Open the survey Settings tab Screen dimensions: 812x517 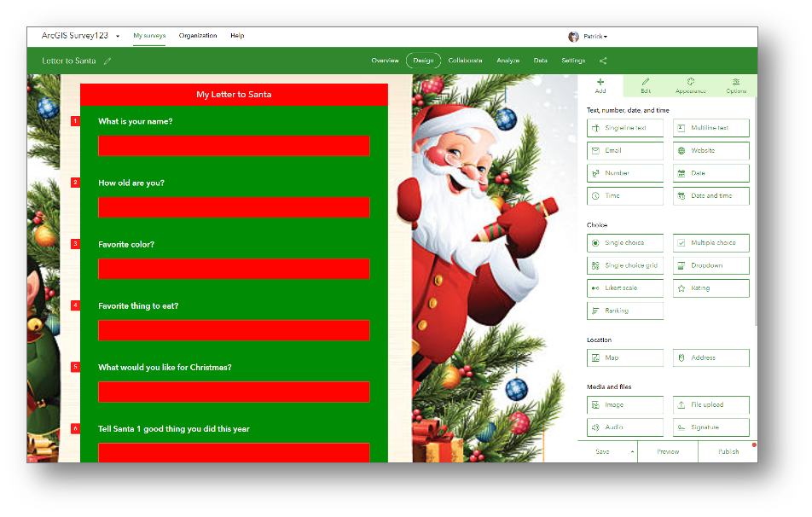(x=573, y=61)
